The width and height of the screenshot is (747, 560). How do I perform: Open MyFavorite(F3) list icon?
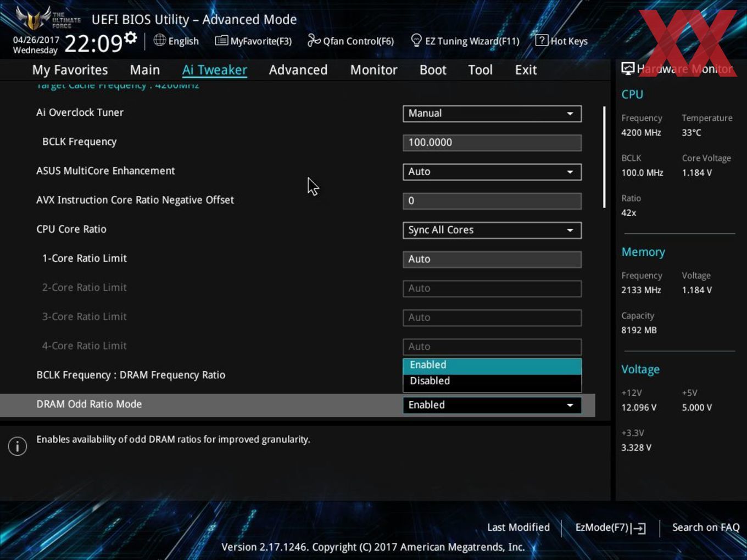click(x=221, y=41)
